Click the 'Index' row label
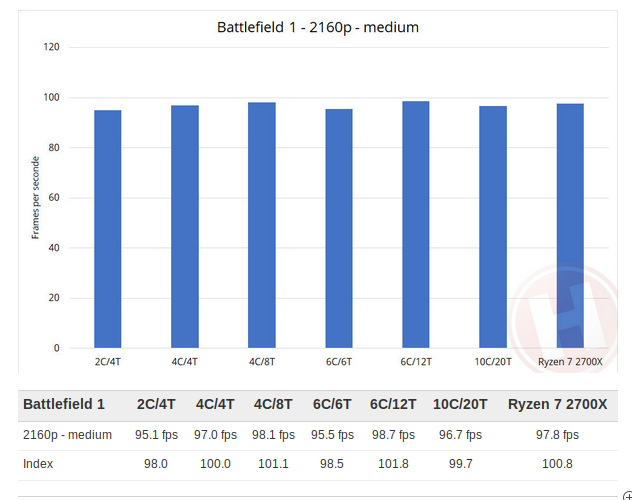The image size is (632, 500). (x=38, y=464)
